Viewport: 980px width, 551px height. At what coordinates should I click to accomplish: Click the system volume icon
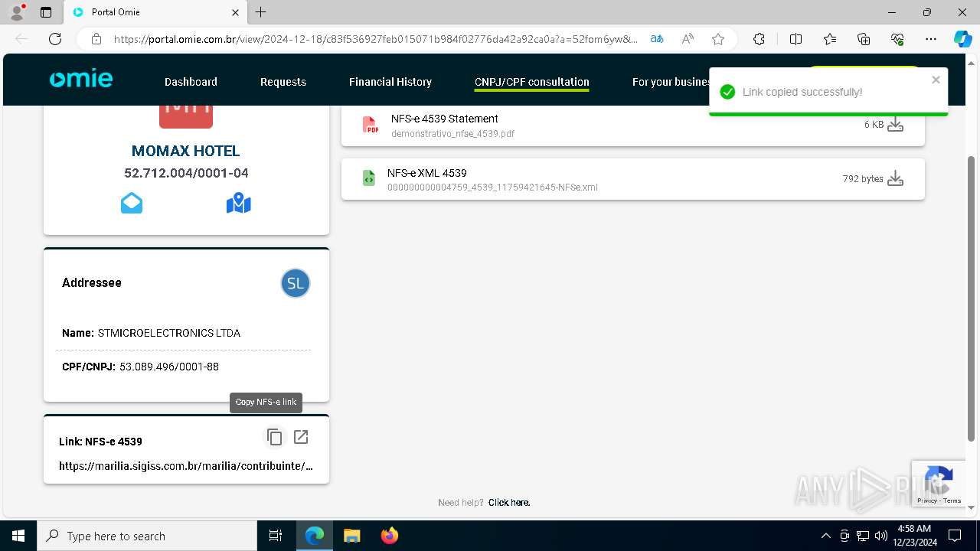pos(880,536)
